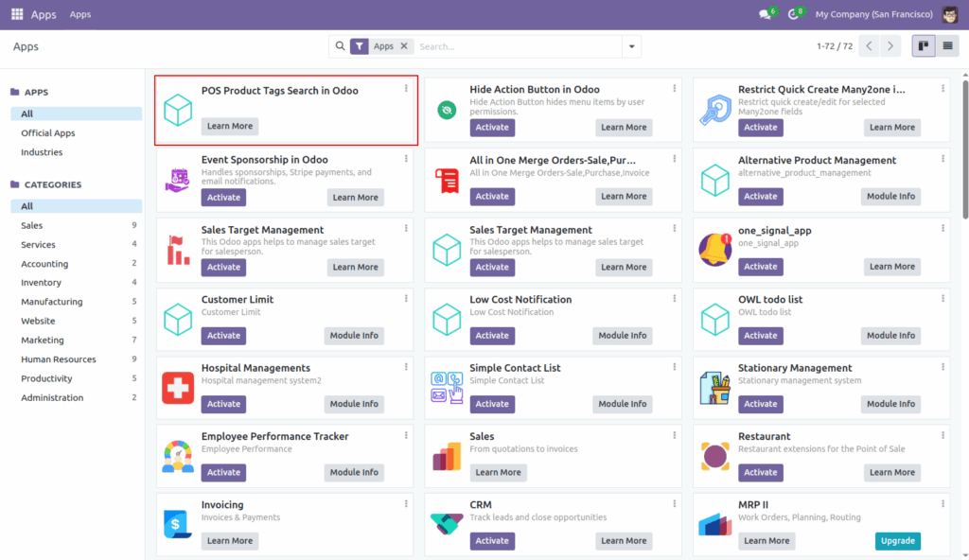969x560 pixels.
Task: Click the CRM app icon
Action: click(446, 521)
